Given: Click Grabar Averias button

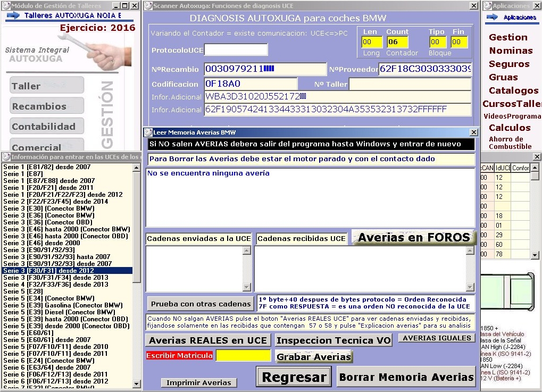Looking at the screenshot, I should 314,357.
